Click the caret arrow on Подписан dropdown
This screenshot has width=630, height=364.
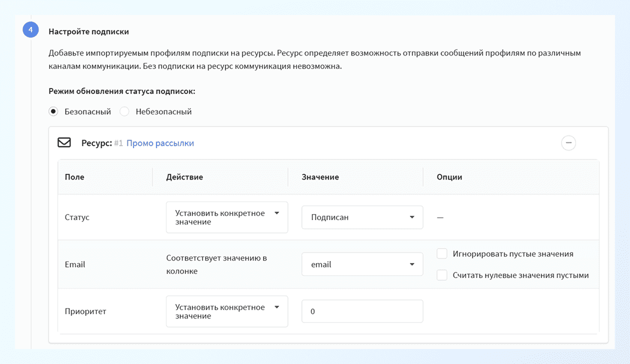[412, 217]
